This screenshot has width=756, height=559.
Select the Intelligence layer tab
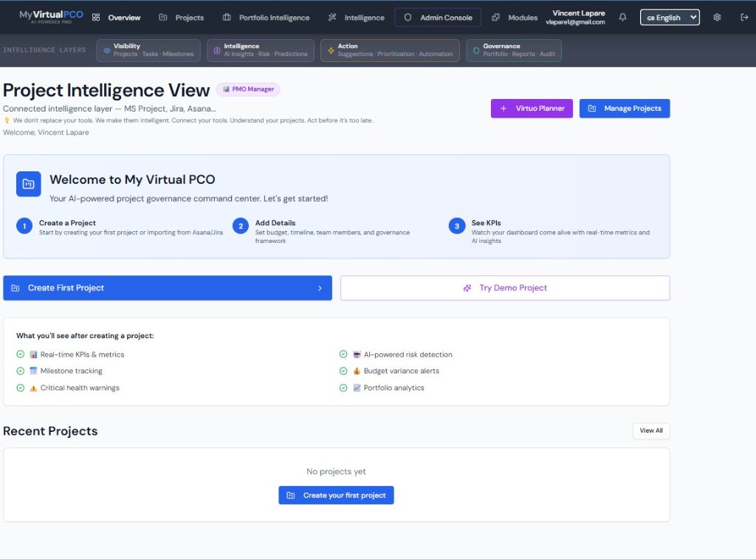point(261,50)
